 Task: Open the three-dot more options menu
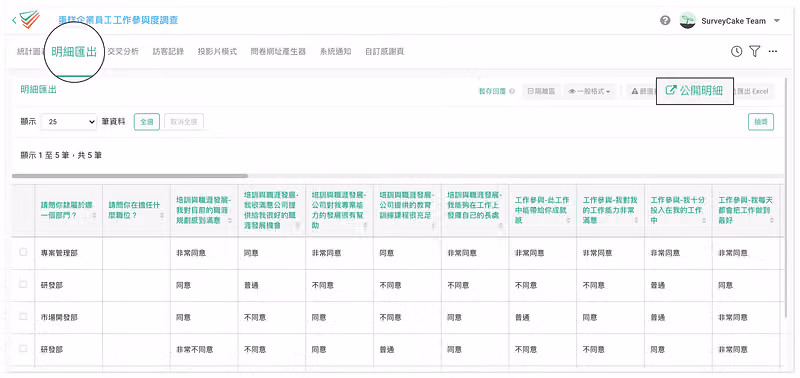pyautogui.click(x=773, y=51)
